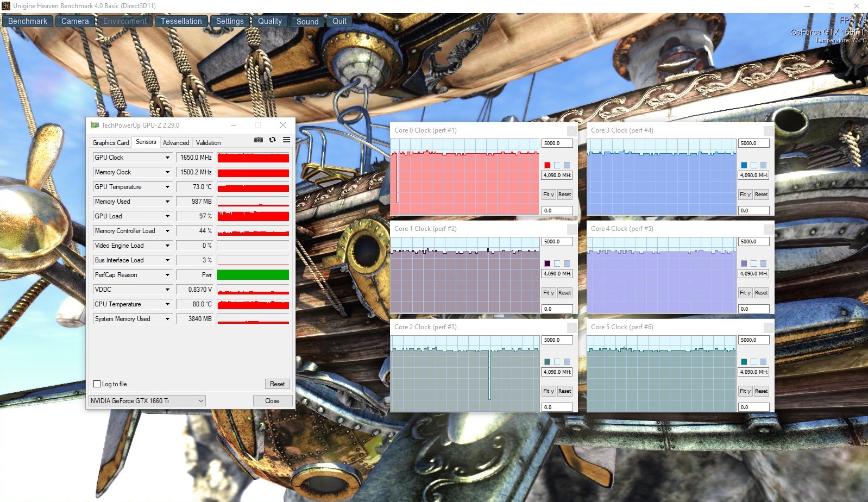Enable the Log to file checkbox
This screenshot has width=868, height=502.
click(97, 384)
